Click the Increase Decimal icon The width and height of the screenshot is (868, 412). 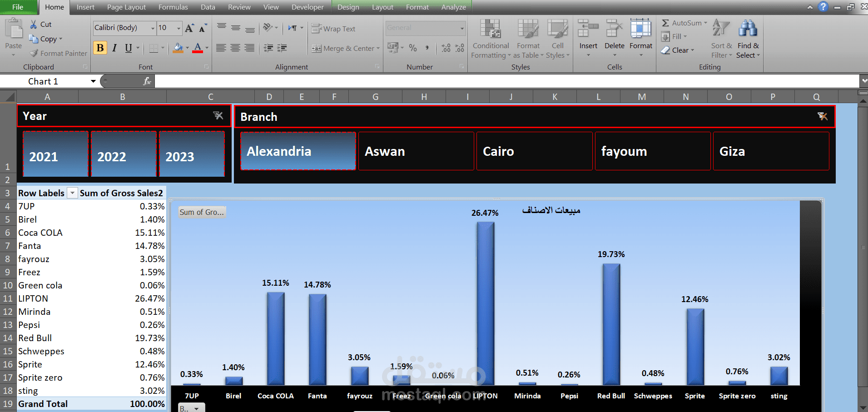point(446,48)
